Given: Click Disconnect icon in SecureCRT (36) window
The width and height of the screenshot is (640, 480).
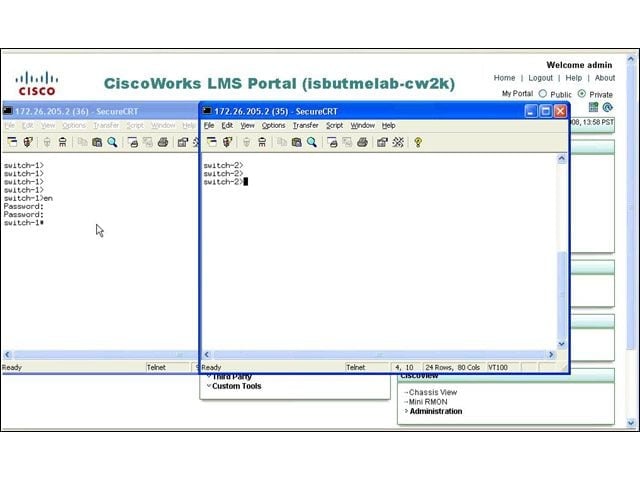Looking at the screenshot, I should pos(62,142).
